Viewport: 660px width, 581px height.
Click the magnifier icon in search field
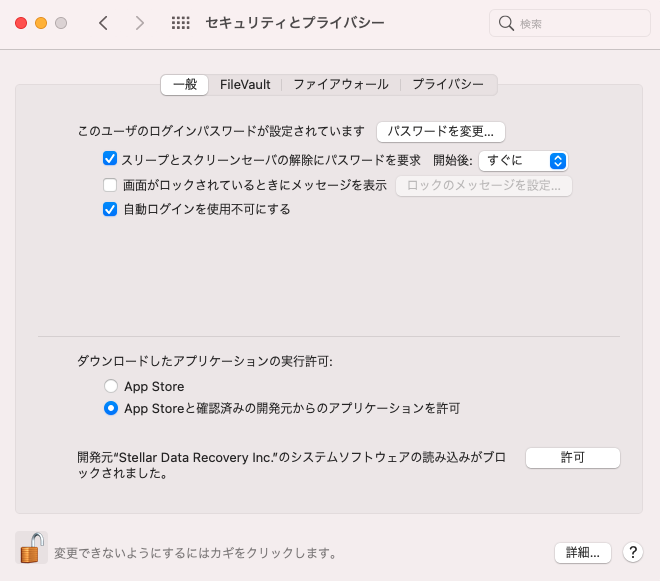tap(506, 23)
